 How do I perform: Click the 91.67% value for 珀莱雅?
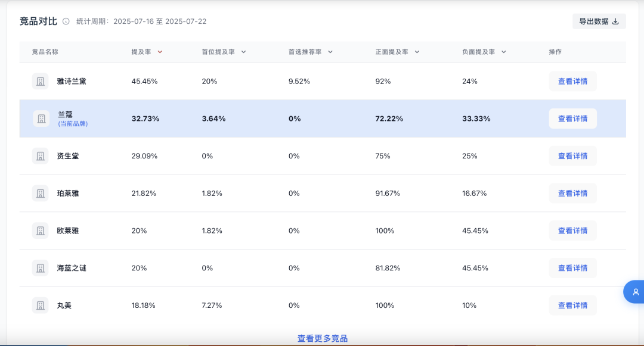click(388, 193)
